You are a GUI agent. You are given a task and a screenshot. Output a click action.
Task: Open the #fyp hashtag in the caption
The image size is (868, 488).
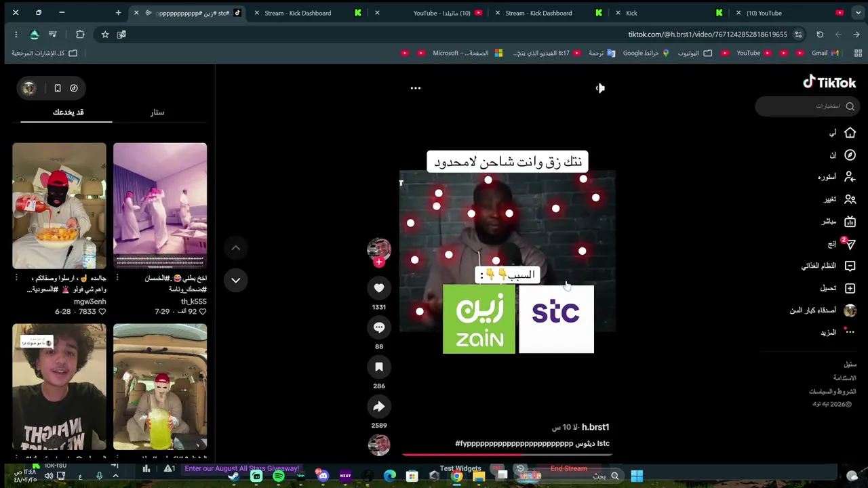[514, 443]
